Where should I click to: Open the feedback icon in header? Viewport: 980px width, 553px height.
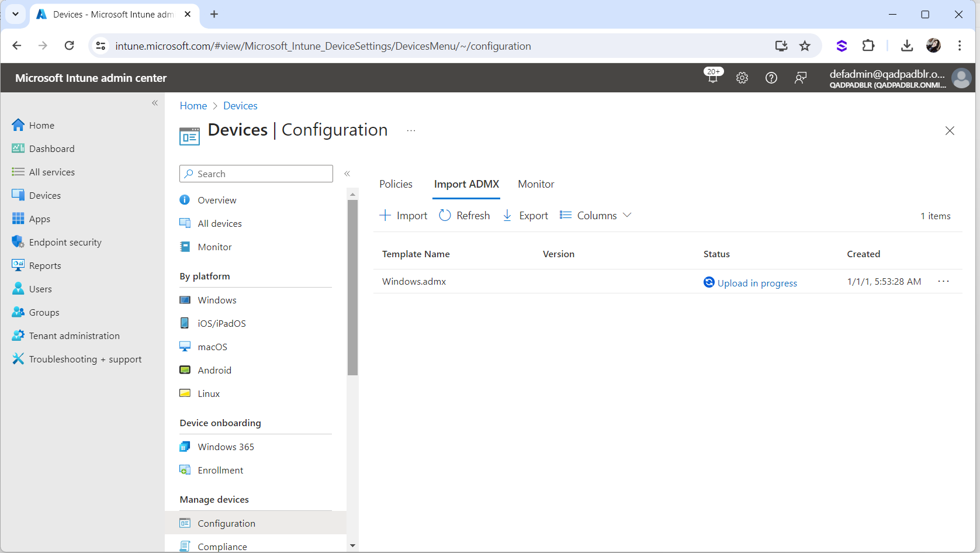coord(801,78)
